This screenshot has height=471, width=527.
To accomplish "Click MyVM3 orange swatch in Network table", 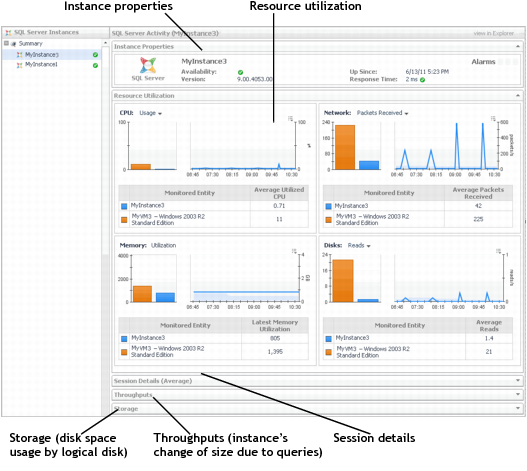I will 328,220.
